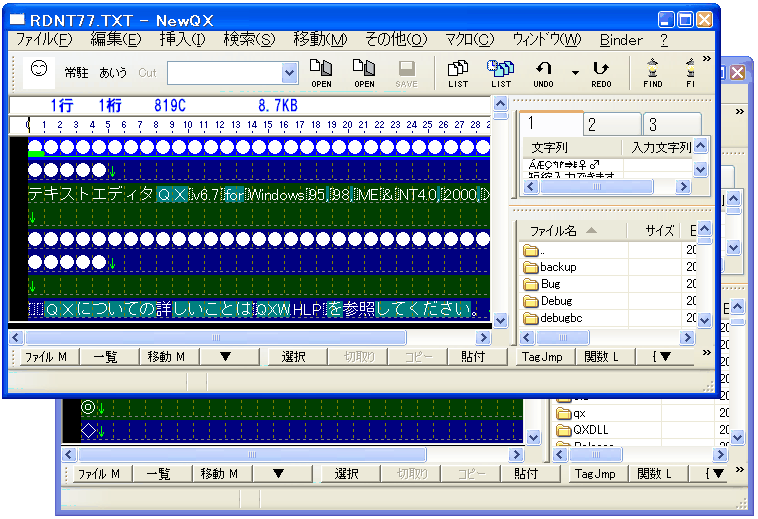Switch to tab 3 in the side panel
Image resolution: width=758 pixels, height=519 pixels.
pos(672,125)
